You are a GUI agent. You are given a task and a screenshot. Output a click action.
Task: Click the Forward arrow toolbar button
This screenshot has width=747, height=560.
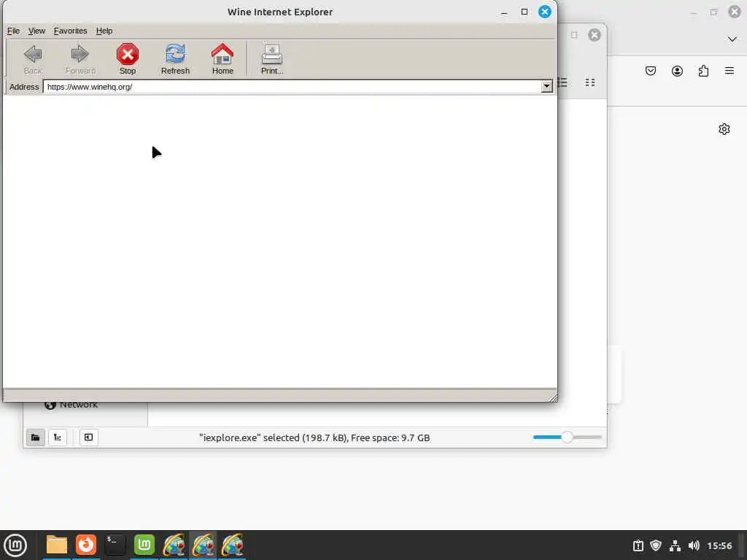click(x=80, y=59)
